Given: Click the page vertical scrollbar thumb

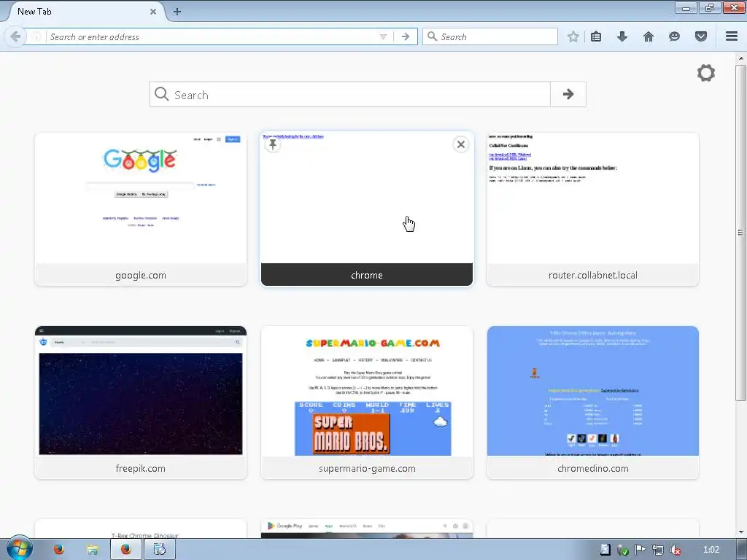Looking at the screenshot, I should (x=740, y=233).
